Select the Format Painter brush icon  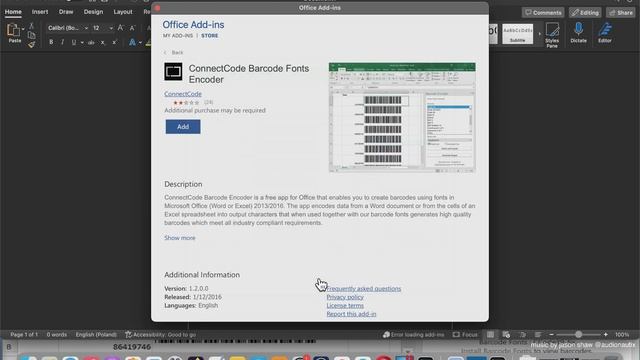coord(31,44)
